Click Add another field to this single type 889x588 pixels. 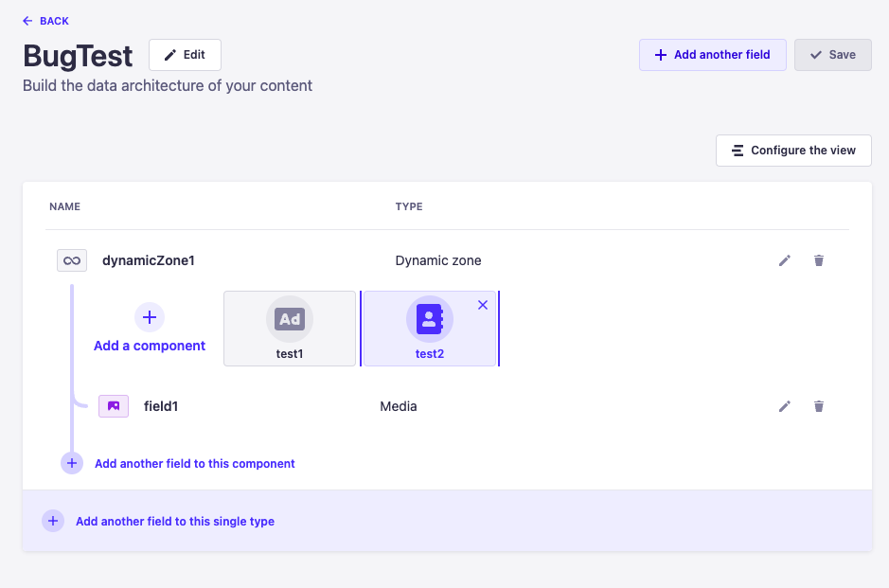pos(175,521)
